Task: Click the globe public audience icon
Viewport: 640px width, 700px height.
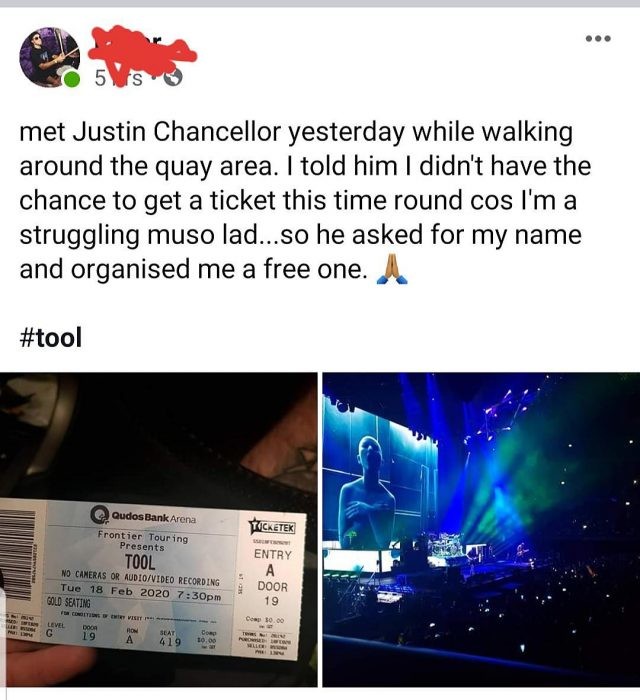Action: pos(173,79)
